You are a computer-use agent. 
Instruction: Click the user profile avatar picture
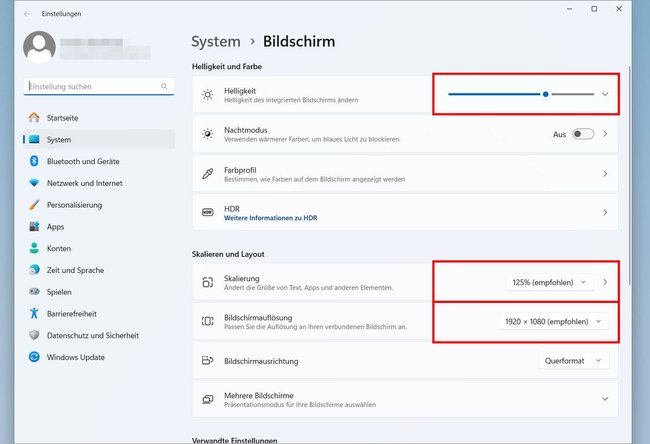coord(39,47)
